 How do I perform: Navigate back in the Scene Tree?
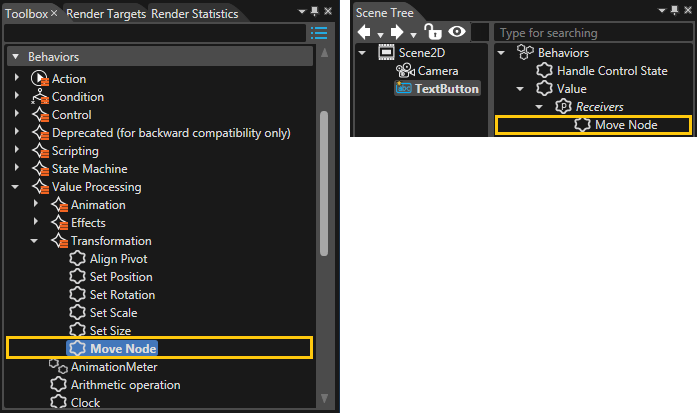point(365,32)
